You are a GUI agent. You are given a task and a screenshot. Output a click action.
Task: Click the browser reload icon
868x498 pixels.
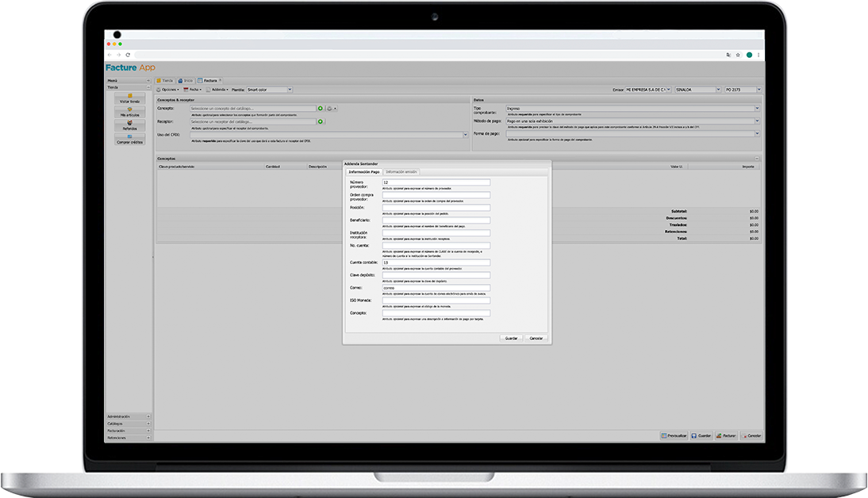tap(128, 55)
